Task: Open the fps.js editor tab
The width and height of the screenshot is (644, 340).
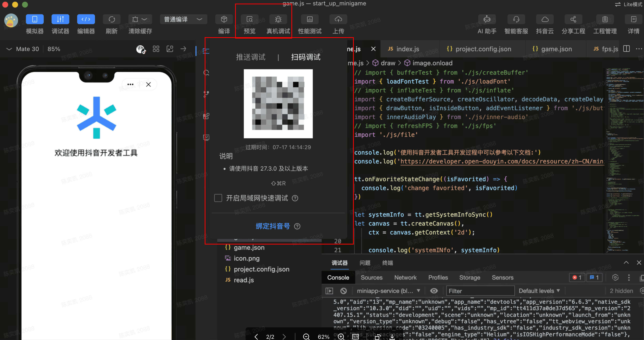Action: pyautogui.click(x=606, y=49)
